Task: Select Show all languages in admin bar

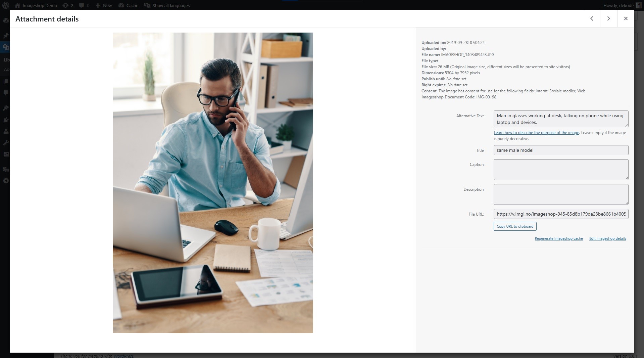Action: click(167, 5)
